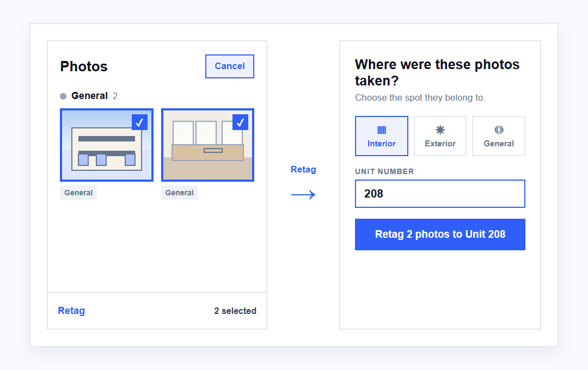Click the blue Retag arrow icon
Screen dimensions: 588x370
coord(303,195)
